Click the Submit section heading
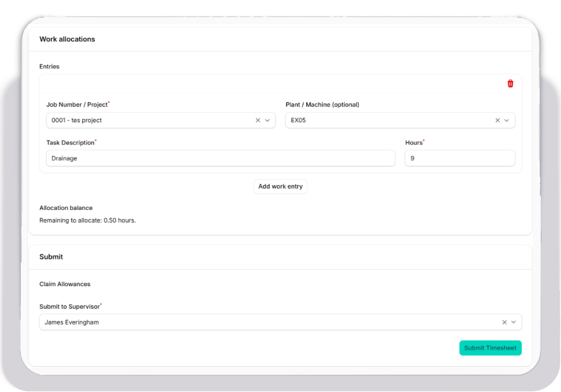Screen dimensions: 561x392 (x=51, y=257)
